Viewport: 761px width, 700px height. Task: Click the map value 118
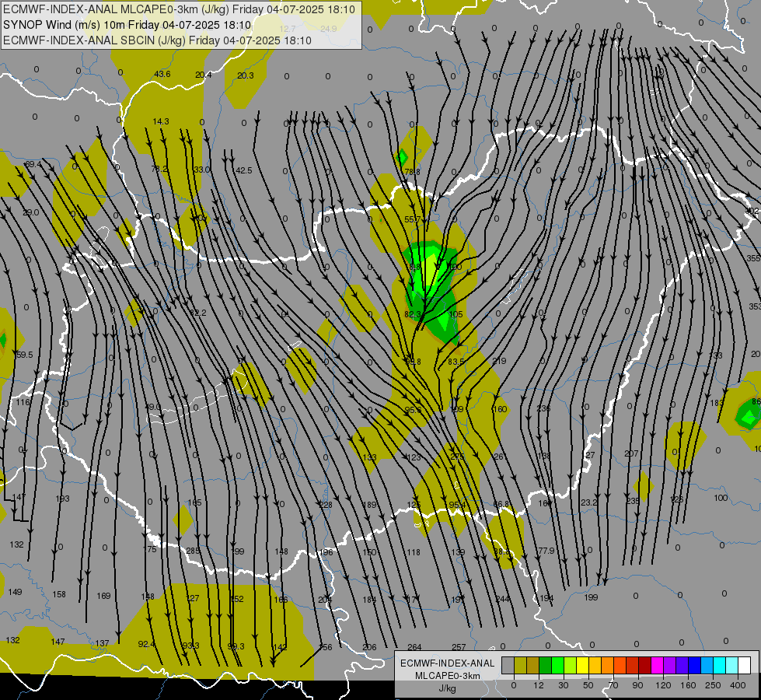click(414, 552)
